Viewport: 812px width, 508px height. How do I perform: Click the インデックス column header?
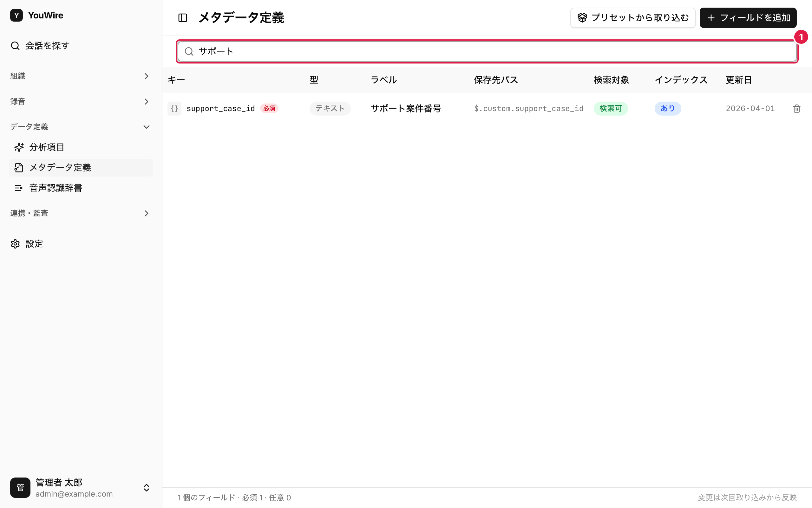(681, 80)
